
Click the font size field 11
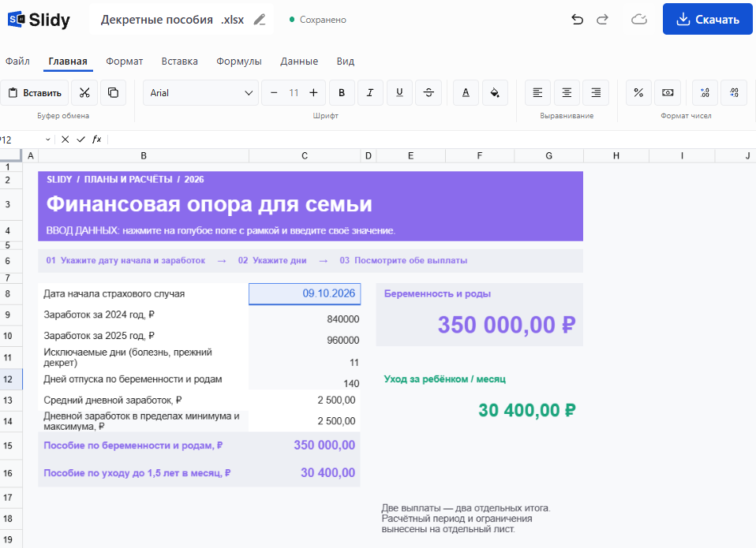pos(294,93)
